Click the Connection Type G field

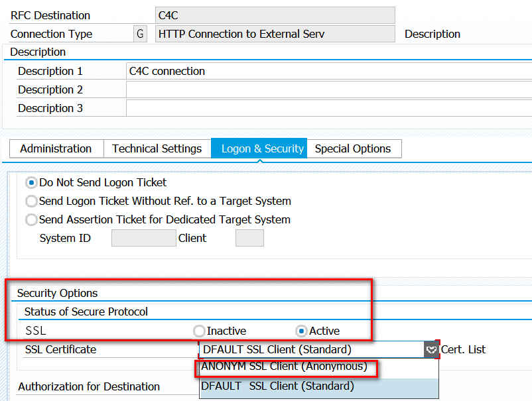pyautogui.click(x=140, y=34)
